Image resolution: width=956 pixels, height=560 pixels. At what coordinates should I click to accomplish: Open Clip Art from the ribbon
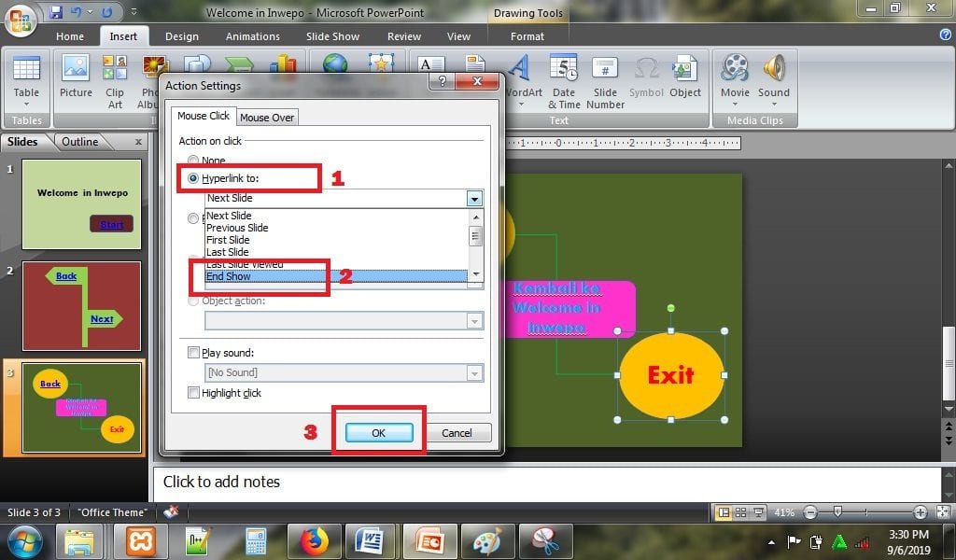115,81
